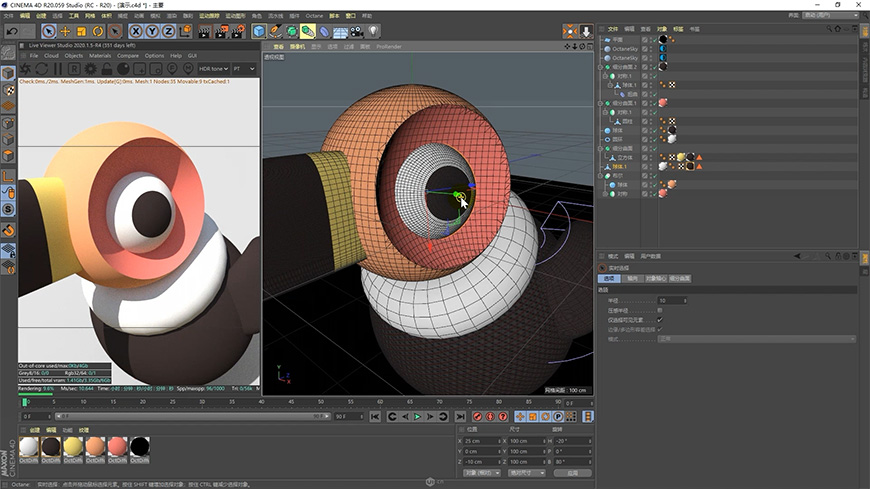Viewport: 870px width, 489px height.
Task: Toggle the Z axis lock
Action: [169, 32]
